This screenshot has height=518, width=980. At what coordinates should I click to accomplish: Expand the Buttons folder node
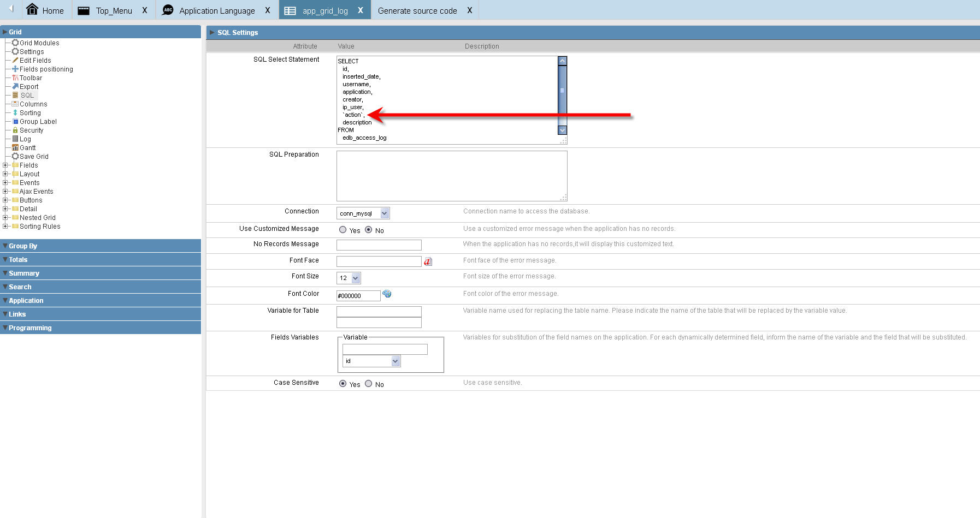click(x=5, y=200)
